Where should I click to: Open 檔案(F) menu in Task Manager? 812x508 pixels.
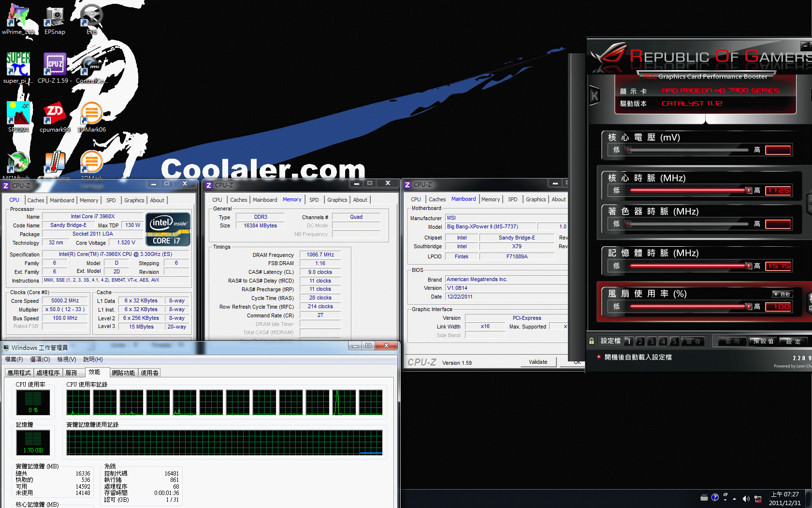tap(14, 359)
